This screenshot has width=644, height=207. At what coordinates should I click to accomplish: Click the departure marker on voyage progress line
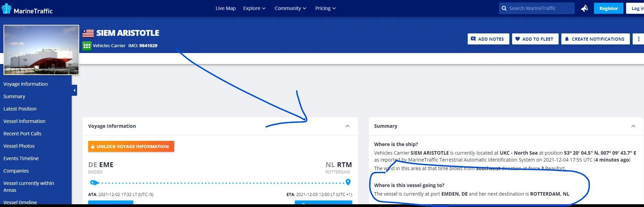point(94,183)
